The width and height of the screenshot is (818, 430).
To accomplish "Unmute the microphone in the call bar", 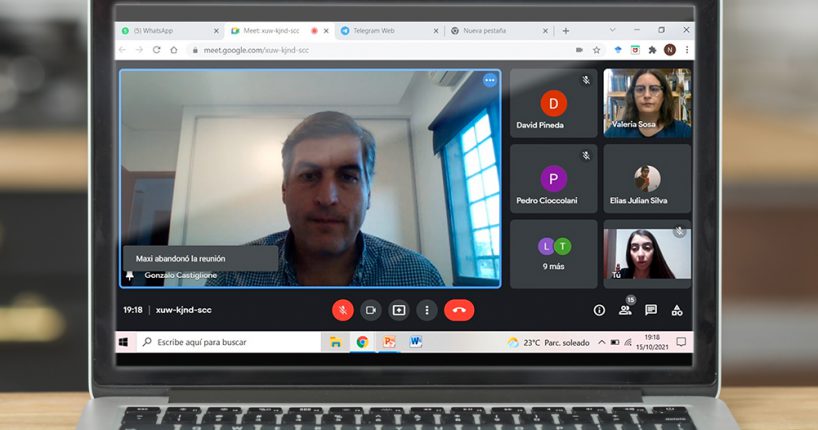I will point(343,310).
